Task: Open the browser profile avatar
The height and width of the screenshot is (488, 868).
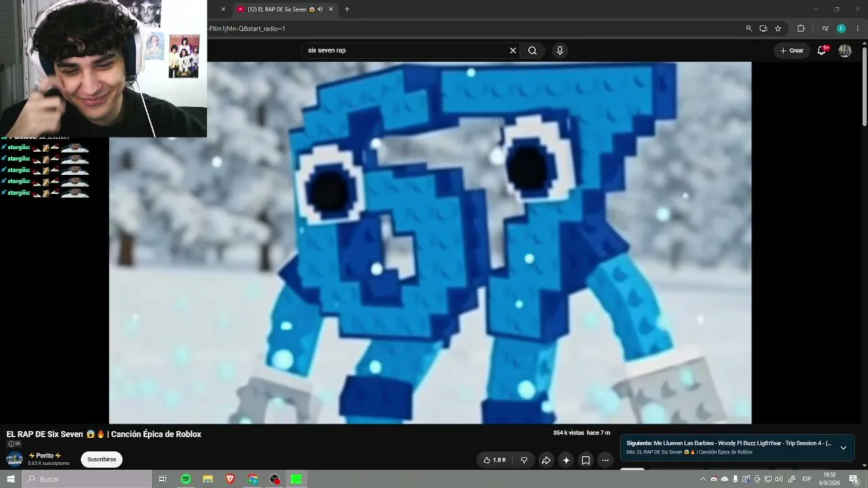Action: [842, 28]
